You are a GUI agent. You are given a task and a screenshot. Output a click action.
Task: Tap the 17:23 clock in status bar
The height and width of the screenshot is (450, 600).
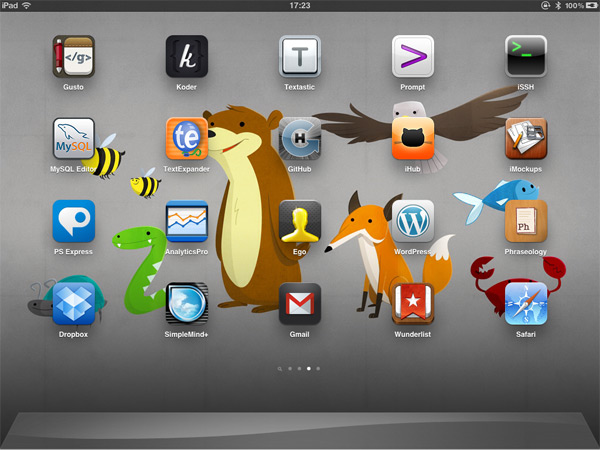click(x=300, y=5)
